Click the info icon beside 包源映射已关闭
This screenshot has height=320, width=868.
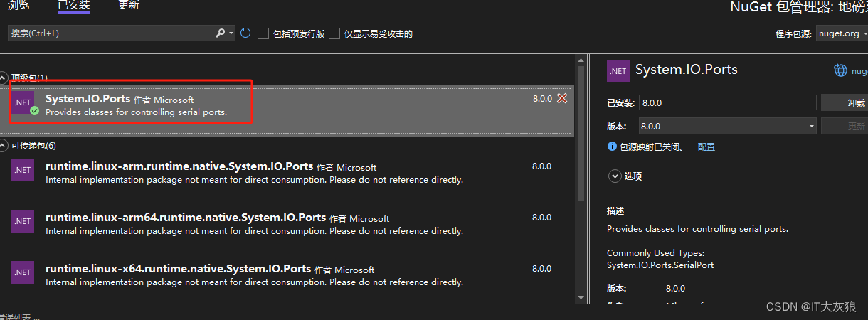pyautogui.click(x=612, y=146)
